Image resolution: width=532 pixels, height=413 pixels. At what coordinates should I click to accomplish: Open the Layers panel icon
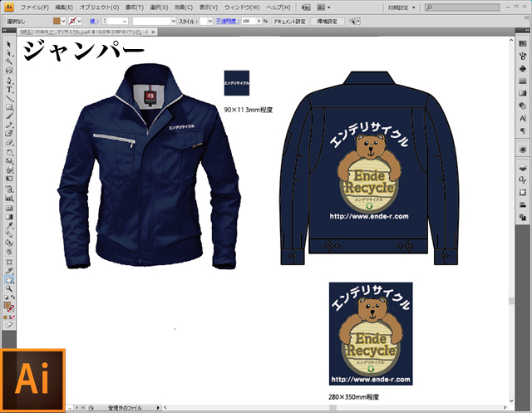523,168
